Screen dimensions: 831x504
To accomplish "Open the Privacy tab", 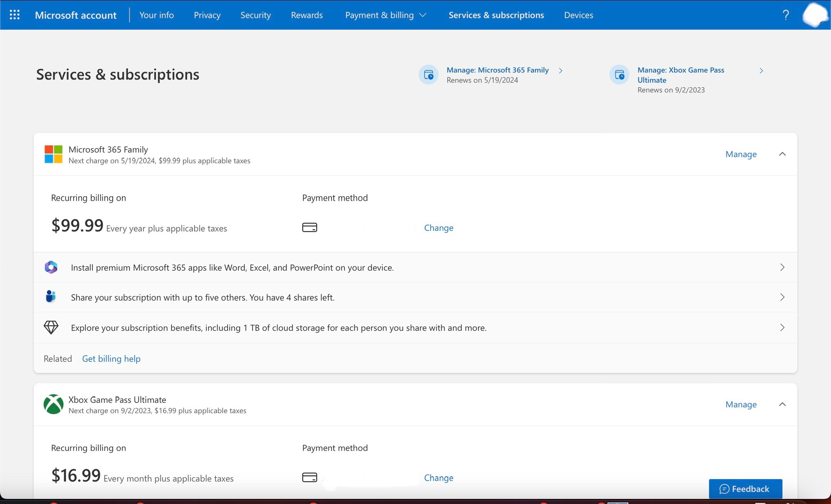I will point(207,15).
